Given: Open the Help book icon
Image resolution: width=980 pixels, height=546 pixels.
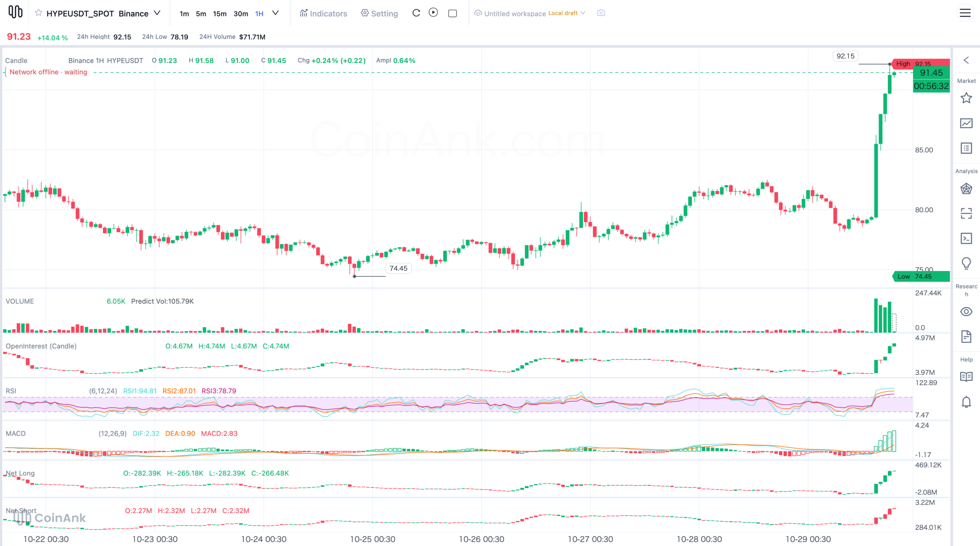Looking at the screenshot, I should 966,377.
